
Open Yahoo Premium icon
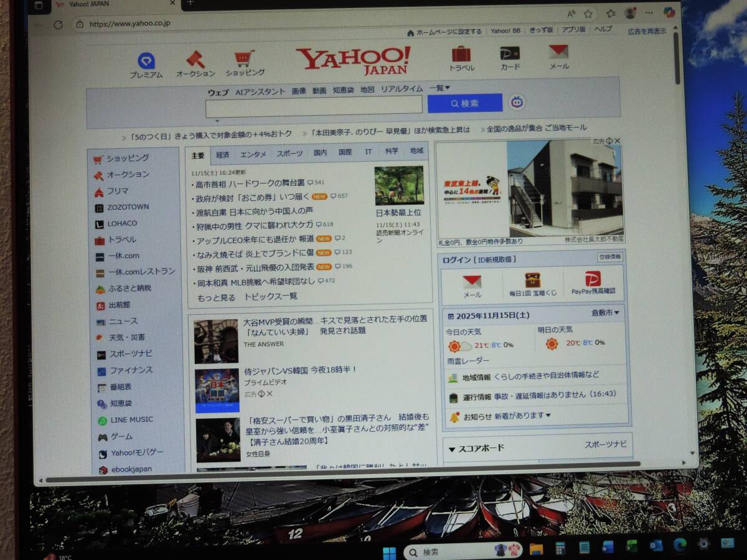point(146,60)
